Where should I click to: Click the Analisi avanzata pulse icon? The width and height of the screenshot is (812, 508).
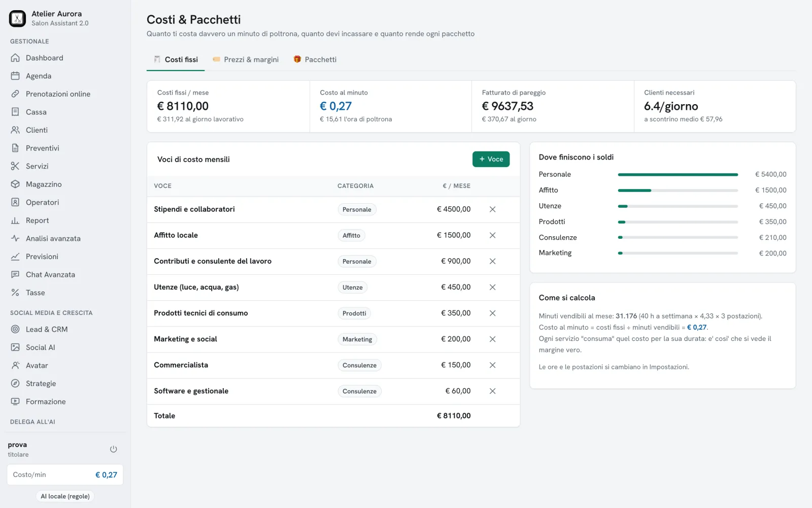click(15, 238)
